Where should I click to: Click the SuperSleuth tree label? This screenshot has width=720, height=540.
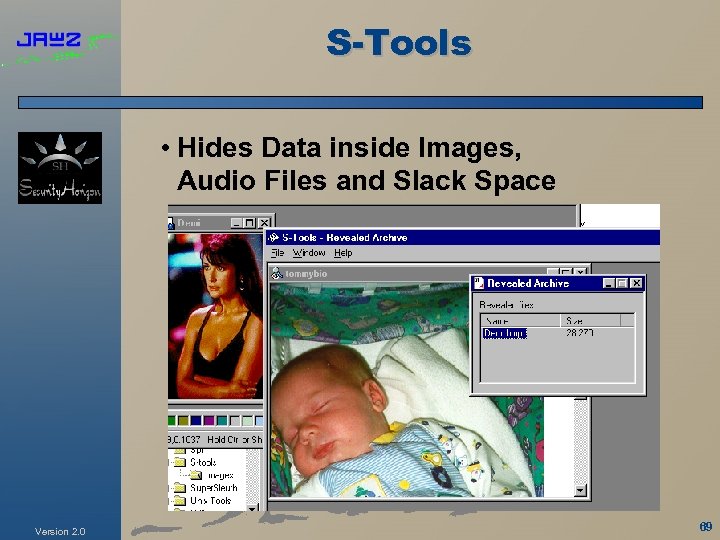tap(214, 488)
